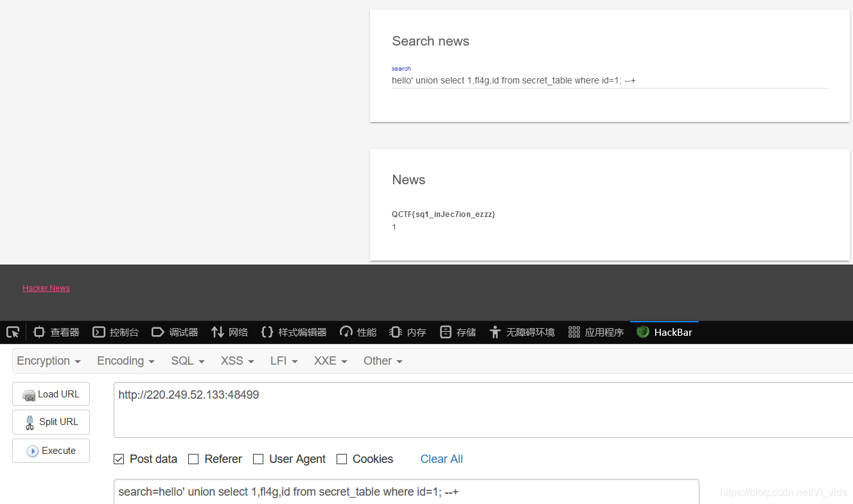The image size is (853, 504).
Task: Focus the HackBar URL text area
Action: (x=483, y=410)
